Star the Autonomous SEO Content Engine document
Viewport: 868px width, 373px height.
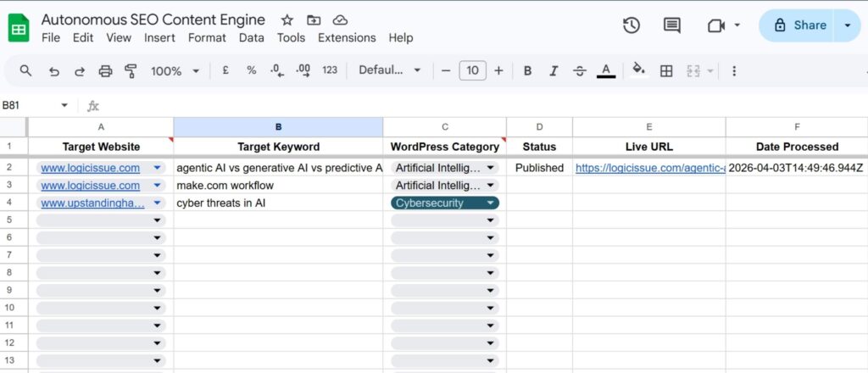click(x=287, y=20)
